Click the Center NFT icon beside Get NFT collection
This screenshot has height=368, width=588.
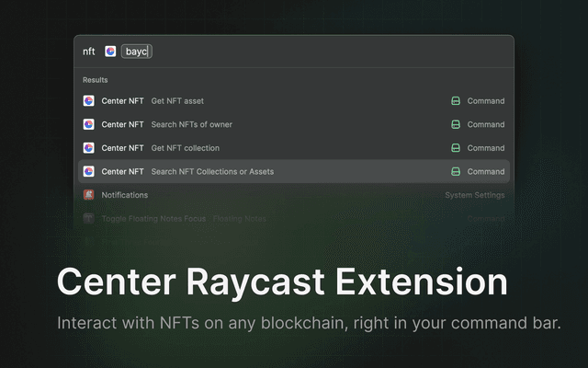tap(89, 148)
